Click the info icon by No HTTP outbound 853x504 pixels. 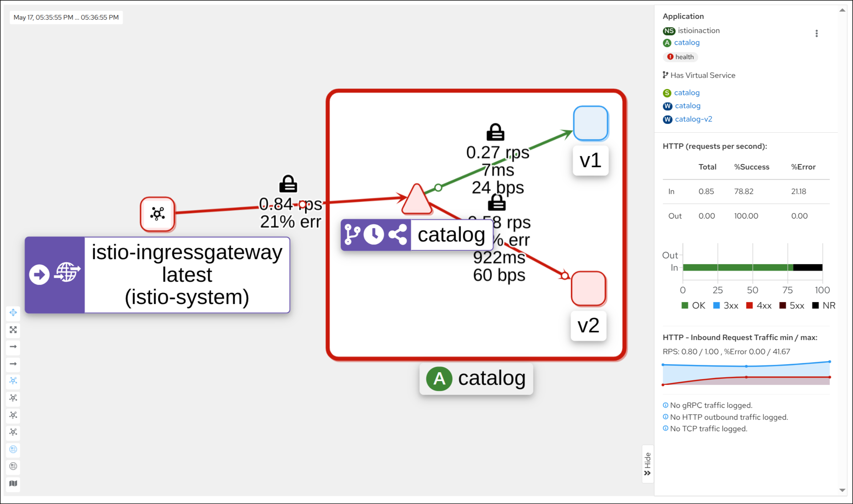point(665,417)
